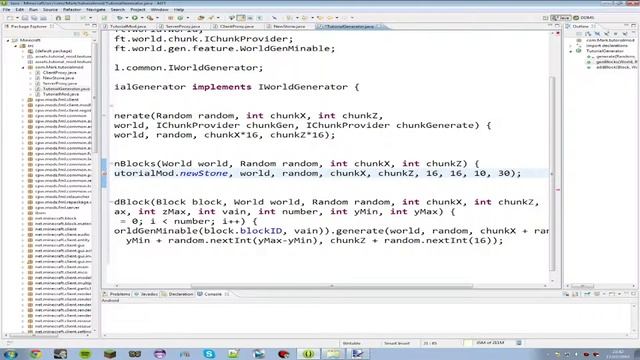The width and height of the screenshot is (640, 360).
Task: Collapse the com.Mark.tutorialmod package node
Action: (x=23, y=67)
